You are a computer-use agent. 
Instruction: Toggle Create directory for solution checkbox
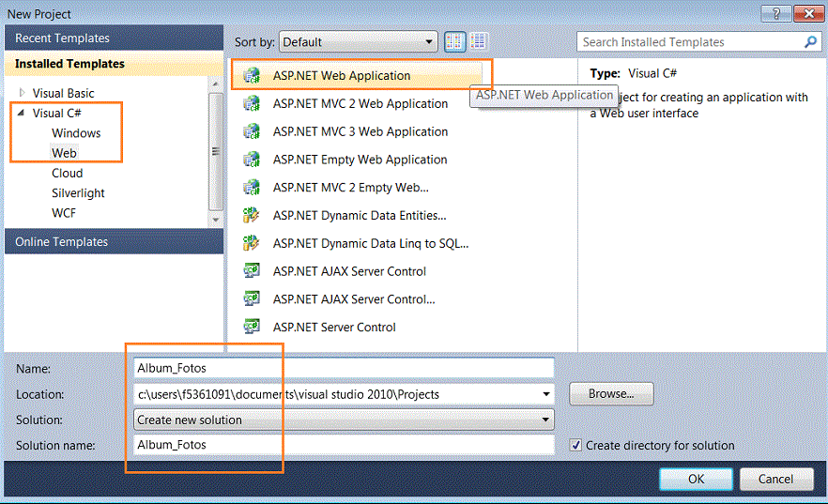[x=575, y=445]
